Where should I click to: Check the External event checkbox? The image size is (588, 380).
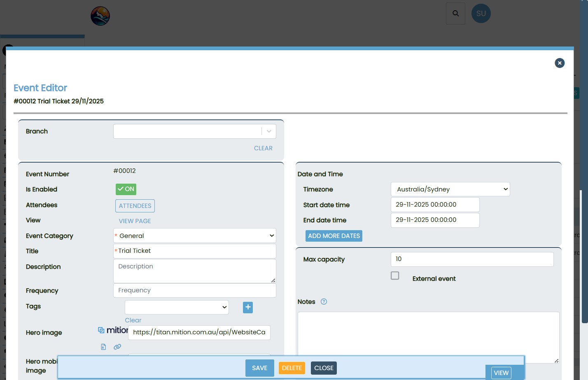click(395, 276)
